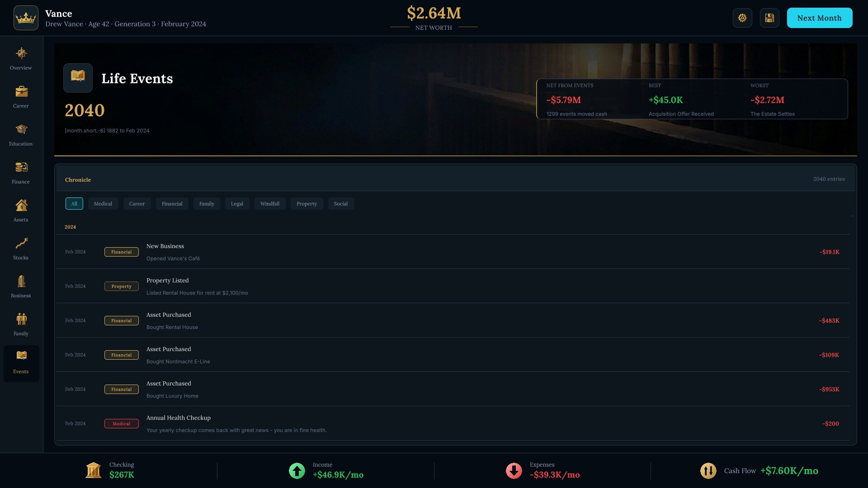The image size is (868, 488).
Task: Filter chronicle by Property
Action: [307, 204]
